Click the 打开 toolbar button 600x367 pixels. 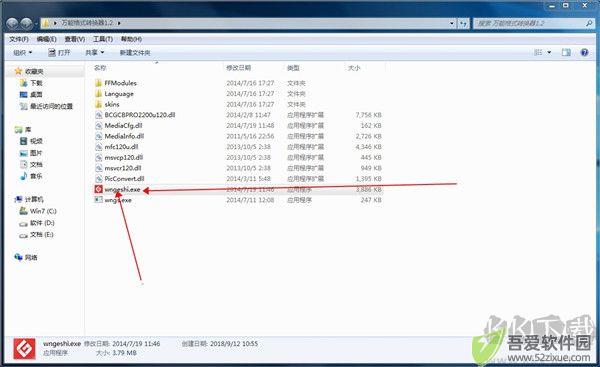click(59, 52)
